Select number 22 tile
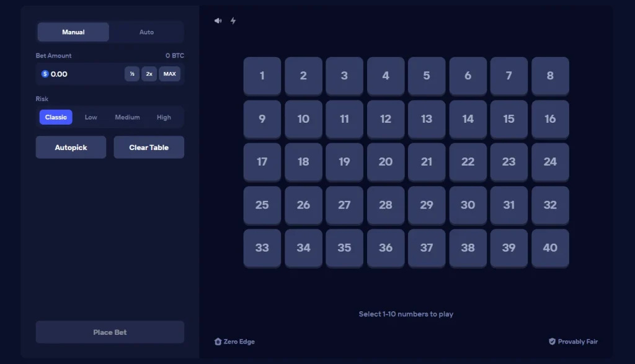 (x=468, y=162)
